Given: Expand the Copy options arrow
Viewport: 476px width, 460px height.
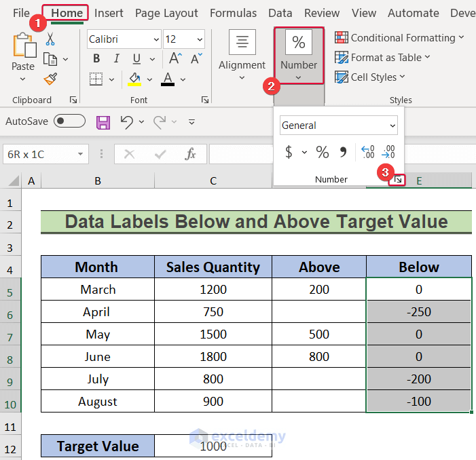Looking at the screenshot, I should (x=66, y=59).
